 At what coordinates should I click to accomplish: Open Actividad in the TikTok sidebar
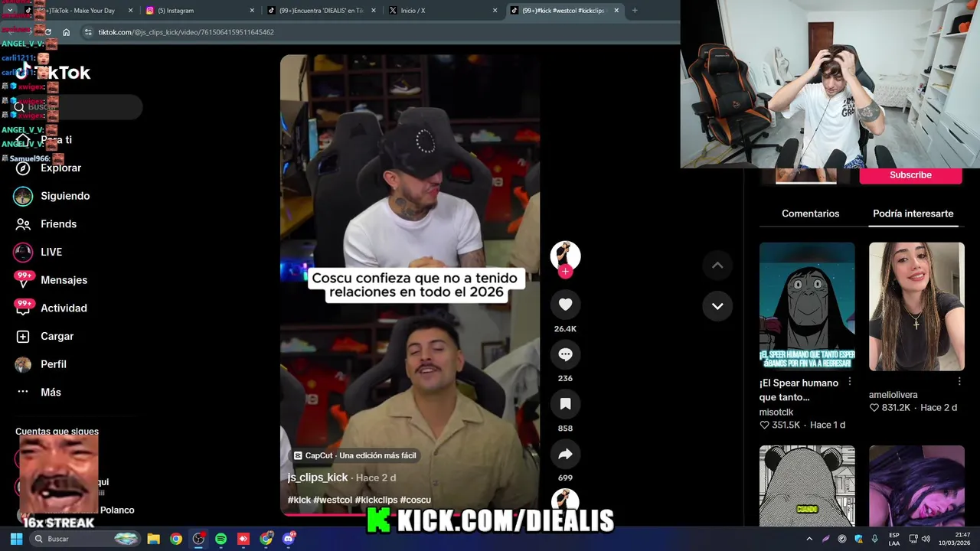64,308
